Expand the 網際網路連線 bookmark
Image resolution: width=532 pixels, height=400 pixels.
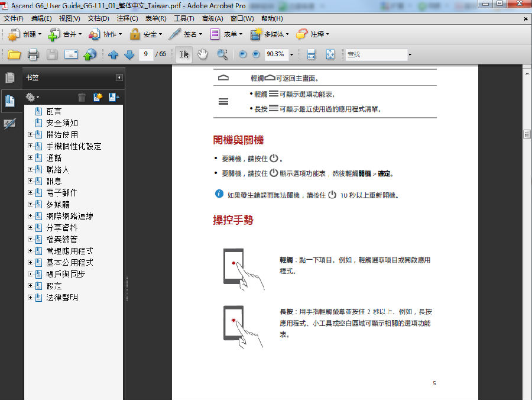30,216
